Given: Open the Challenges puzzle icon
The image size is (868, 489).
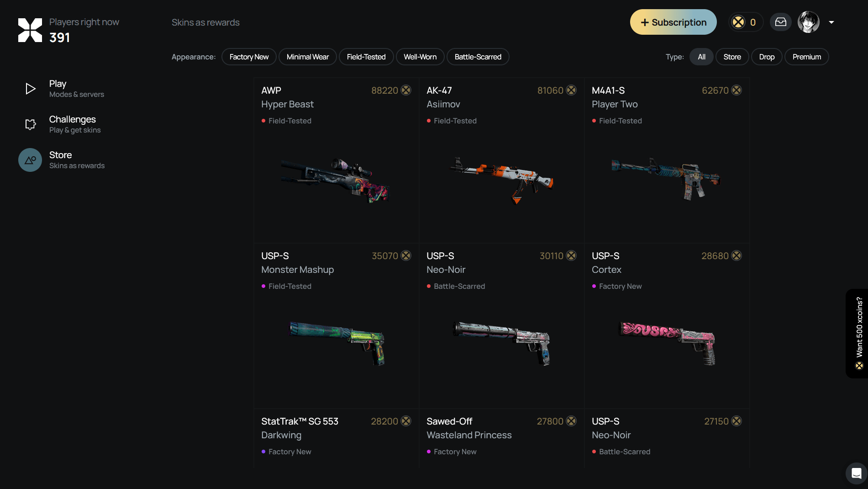Looking at the screenshot, I should coord(31,124).
